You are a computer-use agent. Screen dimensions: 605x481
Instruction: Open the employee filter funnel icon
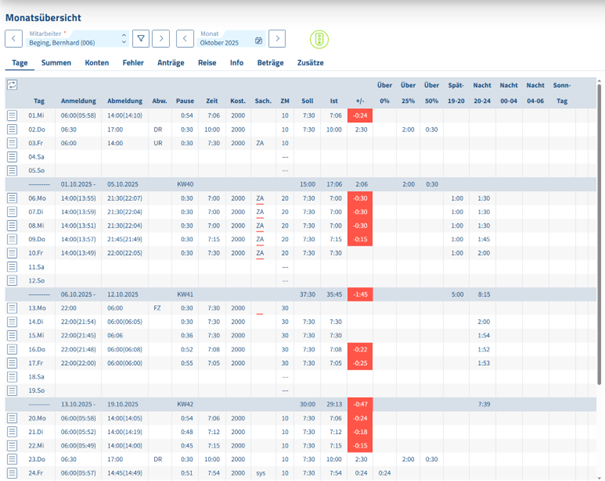tap(141, 39)
